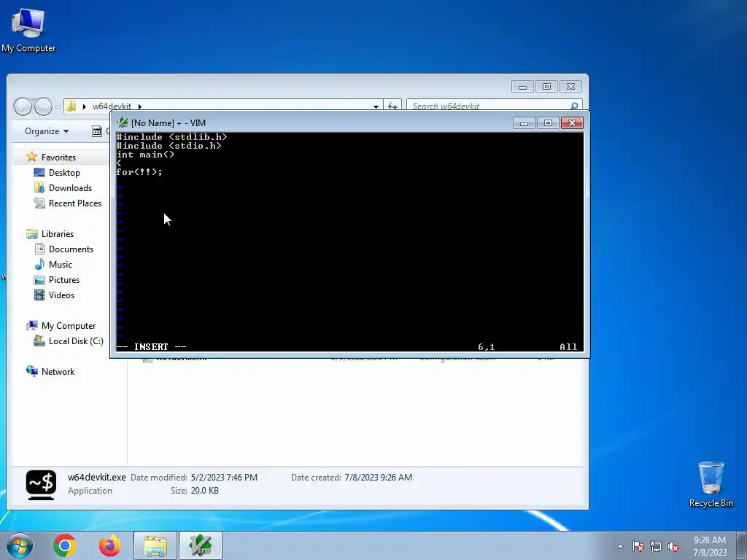The width and height of the screenshot is (747, 560).
Task: Click the #include <stdio.h> line
Action: click(x=169, y=146)
